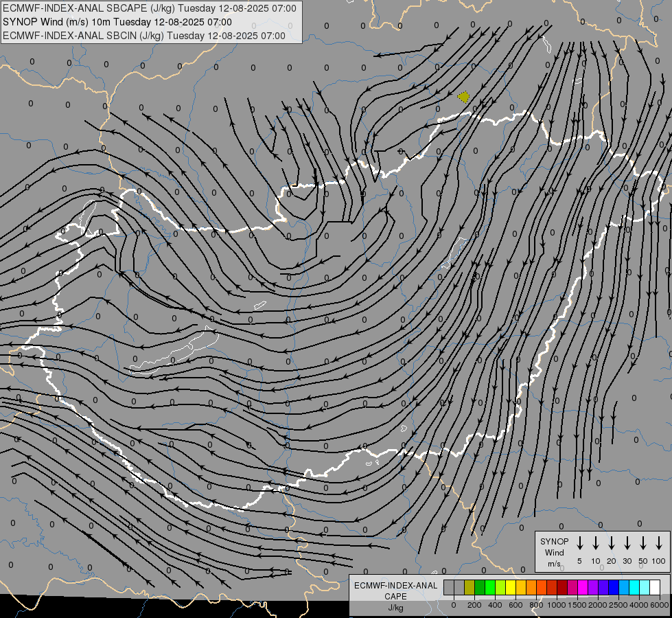Click the 6000 tick label on the CAPE scale
The image size is (672, 618).
tap(660, 605)
